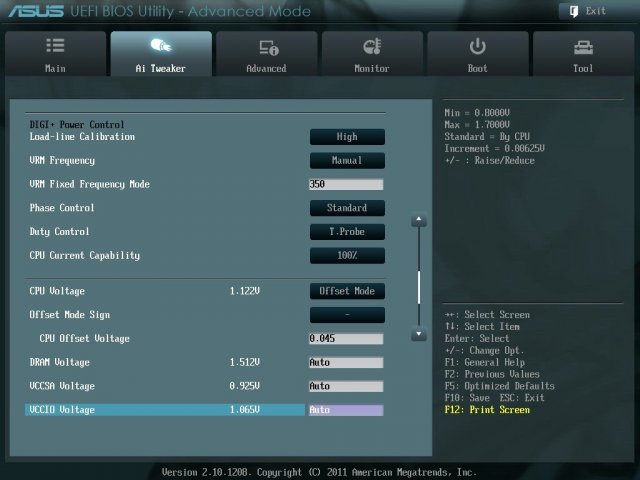
Task: Click the VCCIO 1.065V reading
Action: [244, 410]
